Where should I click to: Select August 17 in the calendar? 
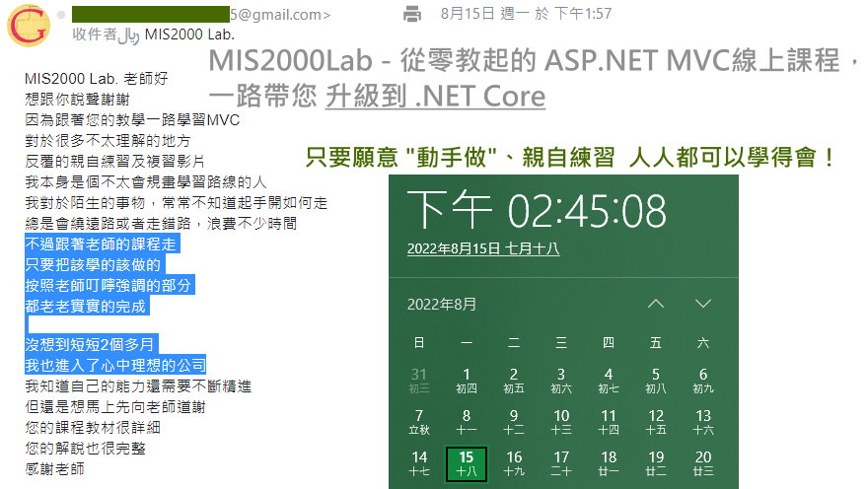[x=561, y=463]
